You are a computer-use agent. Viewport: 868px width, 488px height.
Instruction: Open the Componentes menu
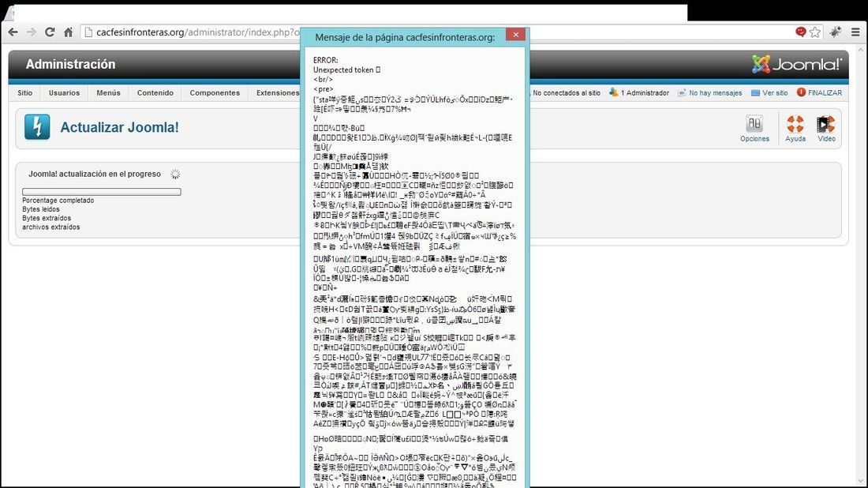pyautogui.click(x=215, y=93)
